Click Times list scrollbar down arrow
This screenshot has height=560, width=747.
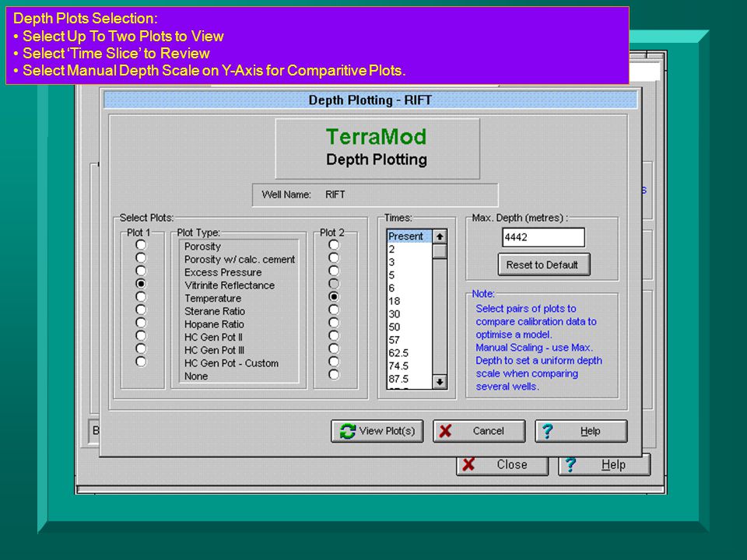coord(440,381)
